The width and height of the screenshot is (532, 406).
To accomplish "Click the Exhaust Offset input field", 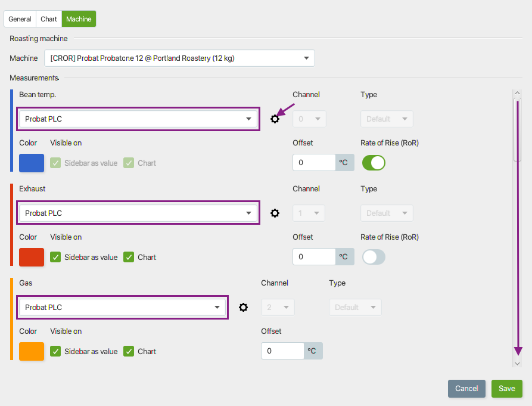I will pyautogui.click(x=314, y=256).
